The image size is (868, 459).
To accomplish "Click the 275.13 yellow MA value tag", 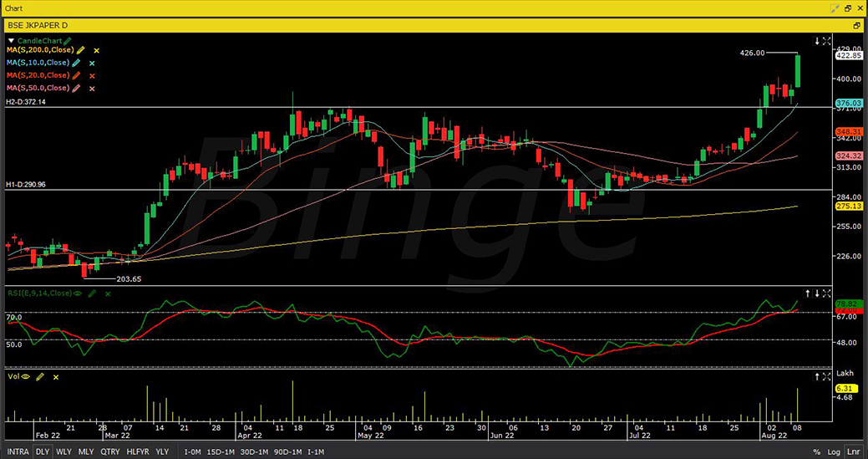I will pyautogui.click(x=849, y=206).
